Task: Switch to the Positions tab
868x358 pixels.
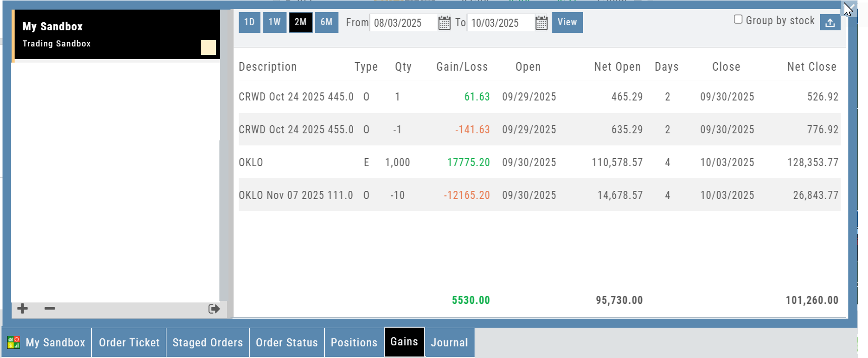Action: [354, 342]
